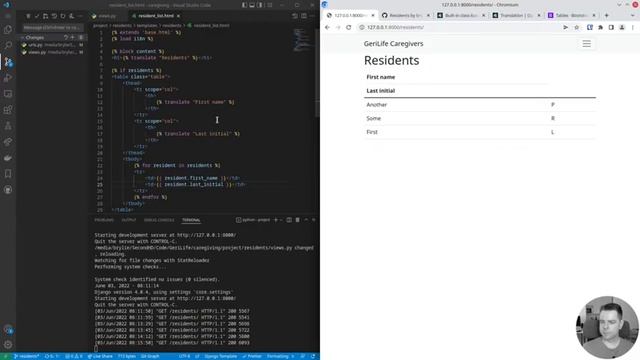Click the residents git branch in status bar
The height and width of the screenshot is (360, 640).
click(x=26, y=356)
